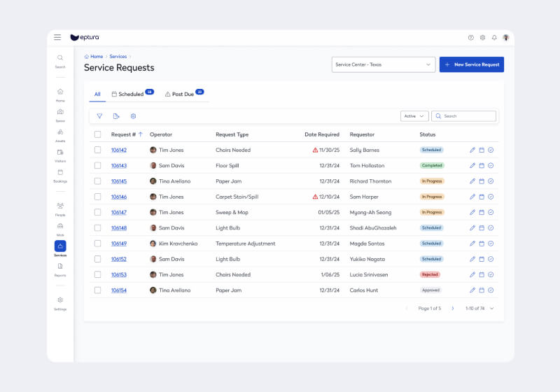
Task: Open the Active status filter dropdown
Action: point(414,116)
